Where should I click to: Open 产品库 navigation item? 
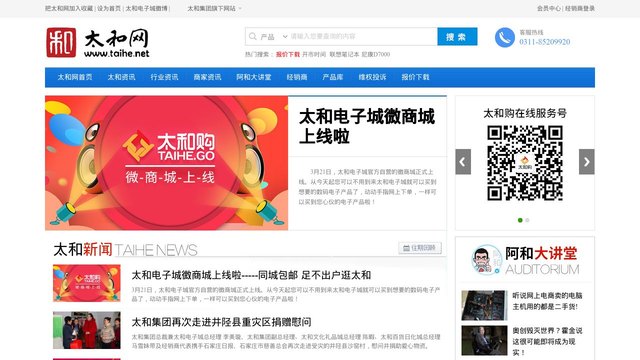click(x=333, y=77)
